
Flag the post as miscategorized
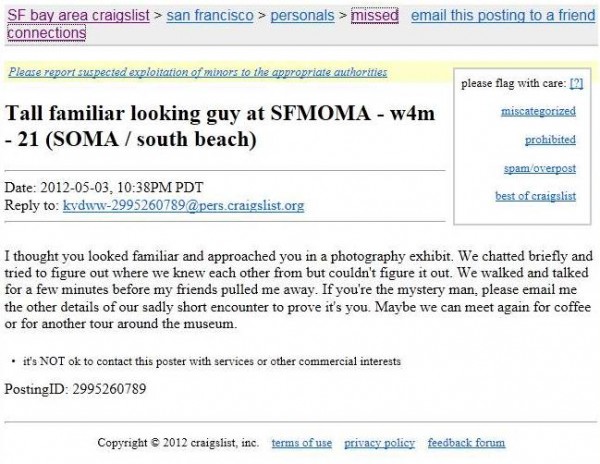(538, 111)
